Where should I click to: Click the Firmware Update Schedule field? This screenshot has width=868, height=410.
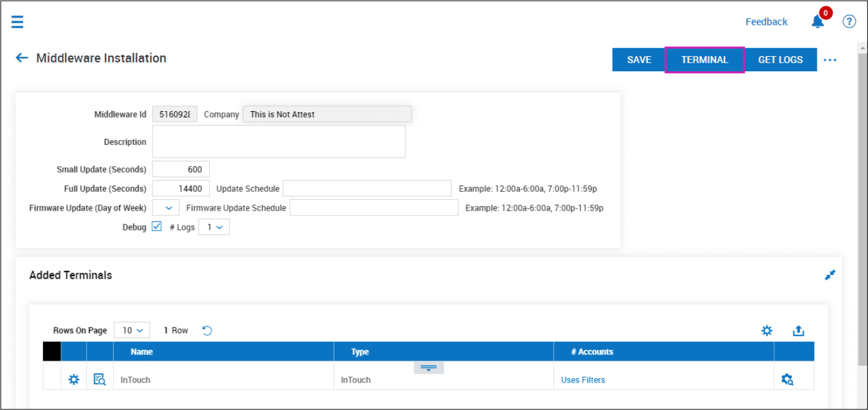373,208
